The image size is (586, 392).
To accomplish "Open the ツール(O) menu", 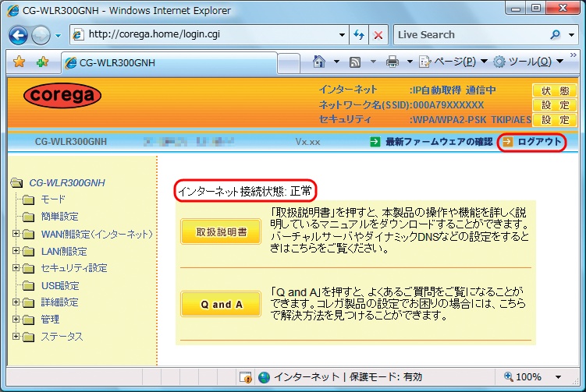I will [527, 62].
